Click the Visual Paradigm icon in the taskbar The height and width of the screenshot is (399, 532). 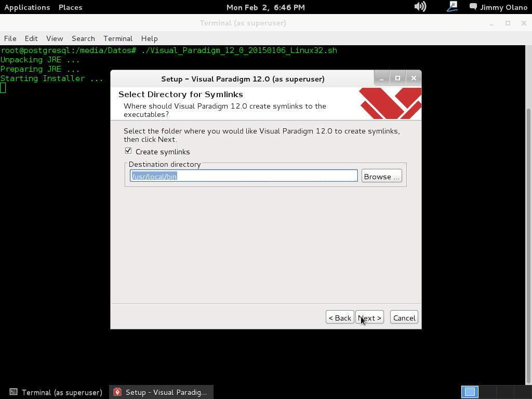pos(117,392)
